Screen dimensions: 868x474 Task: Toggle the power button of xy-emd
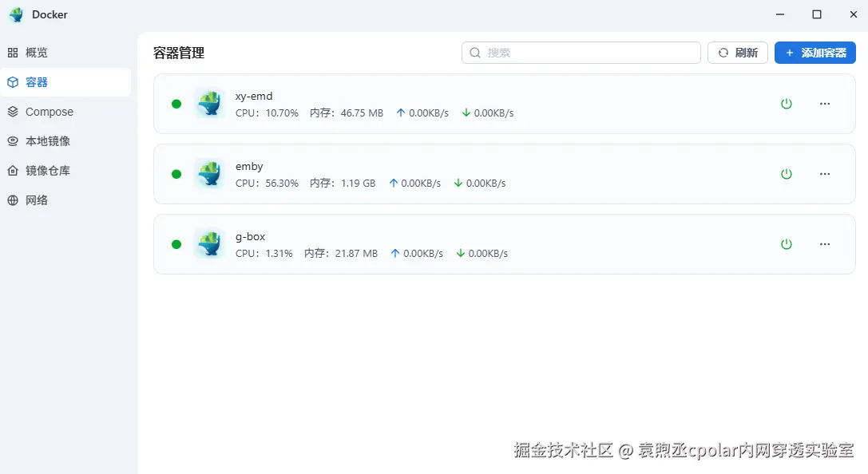(x=786, y=104)
